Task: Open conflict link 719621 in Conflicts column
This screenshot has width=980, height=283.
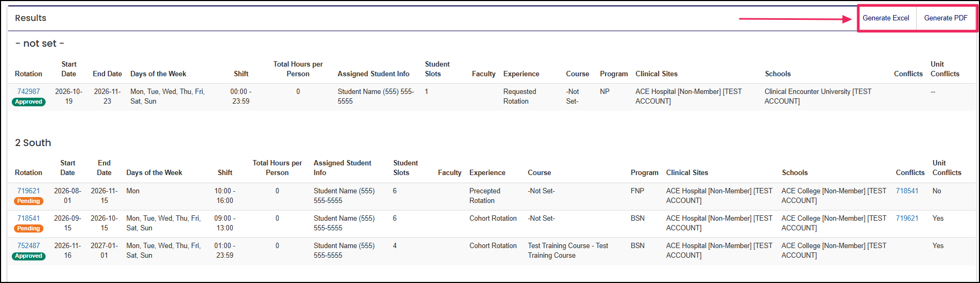Action: click(907, 219)
